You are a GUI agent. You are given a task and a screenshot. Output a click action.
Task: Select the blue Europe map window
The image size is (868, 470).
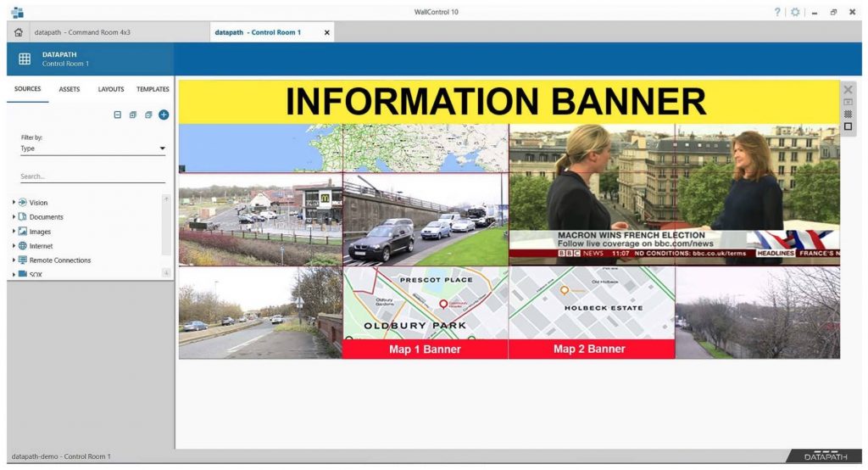coord(343,148)
